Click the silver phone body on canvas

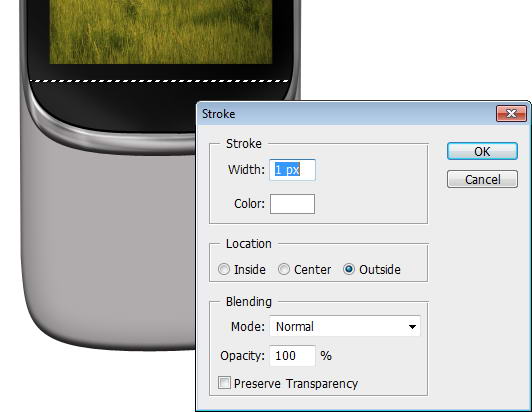click(x=109, y=244)
